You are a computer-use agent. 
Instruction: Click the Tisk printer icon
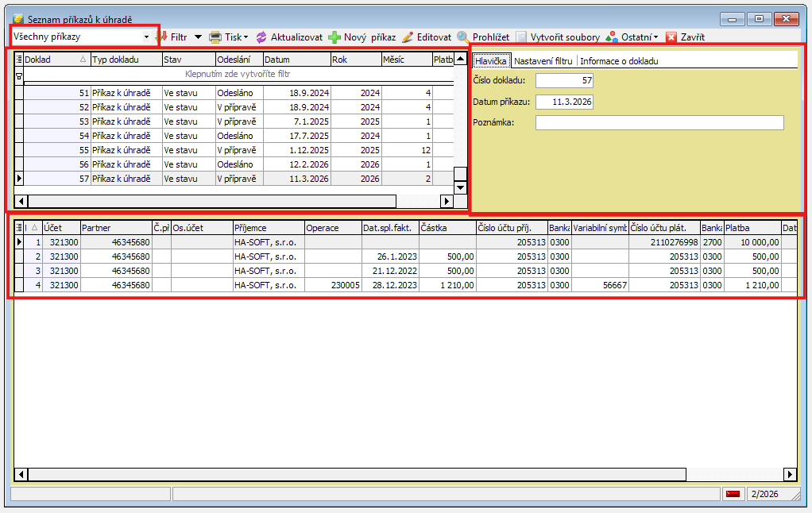[215, 37]
